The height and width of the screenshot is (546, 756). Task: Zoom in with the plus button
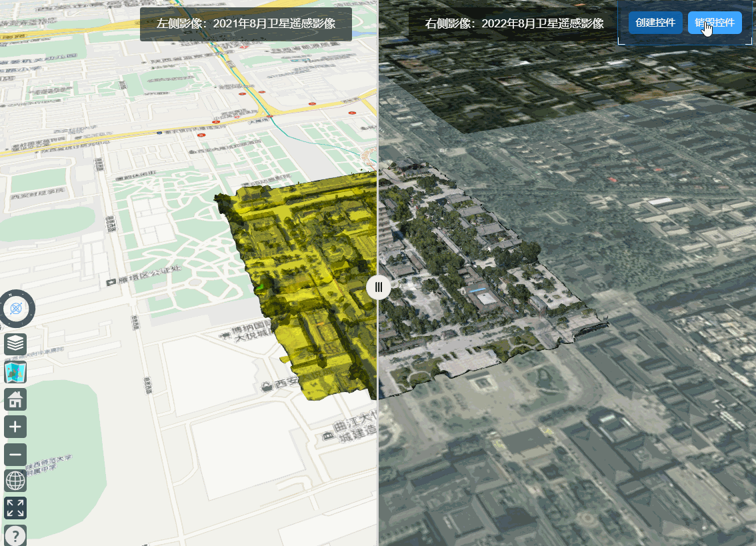[15, 427]
